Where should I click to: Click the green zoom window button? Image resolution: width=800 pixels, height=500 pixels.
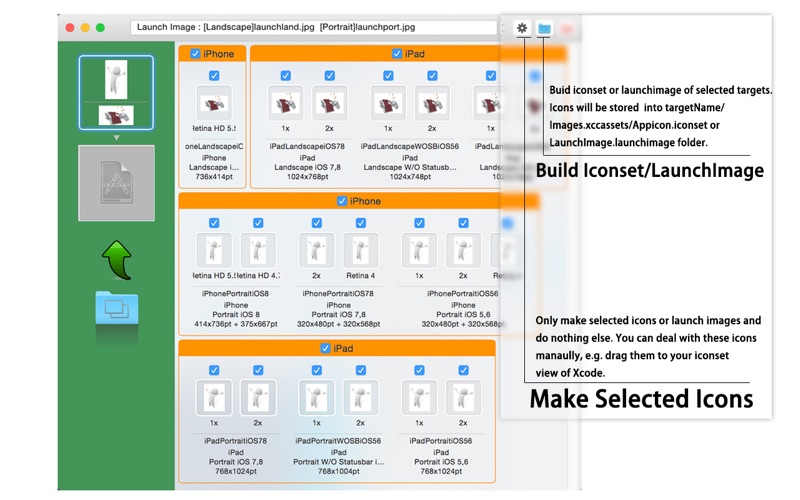click(x=101, y=28)
